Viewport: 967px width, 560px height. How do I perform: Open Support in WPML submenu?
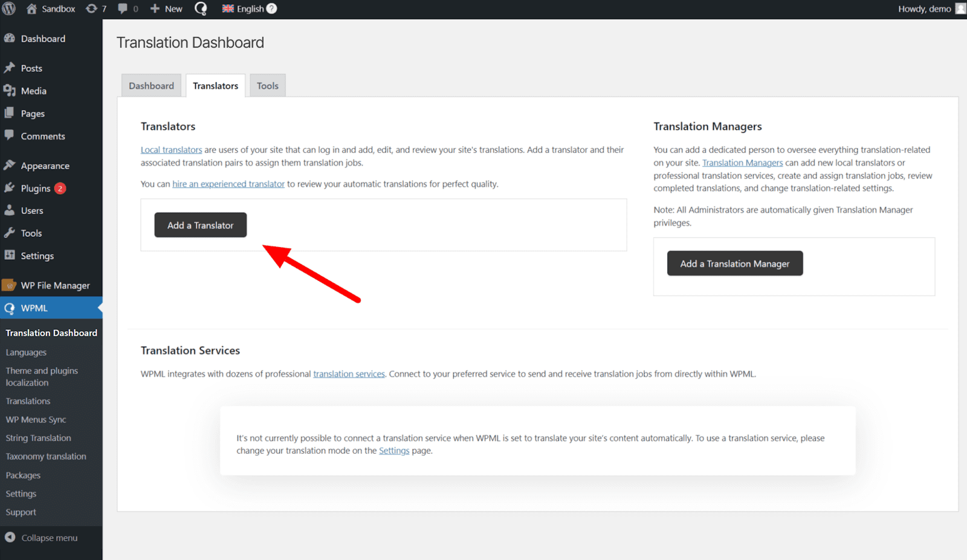[x=21, y=512]
